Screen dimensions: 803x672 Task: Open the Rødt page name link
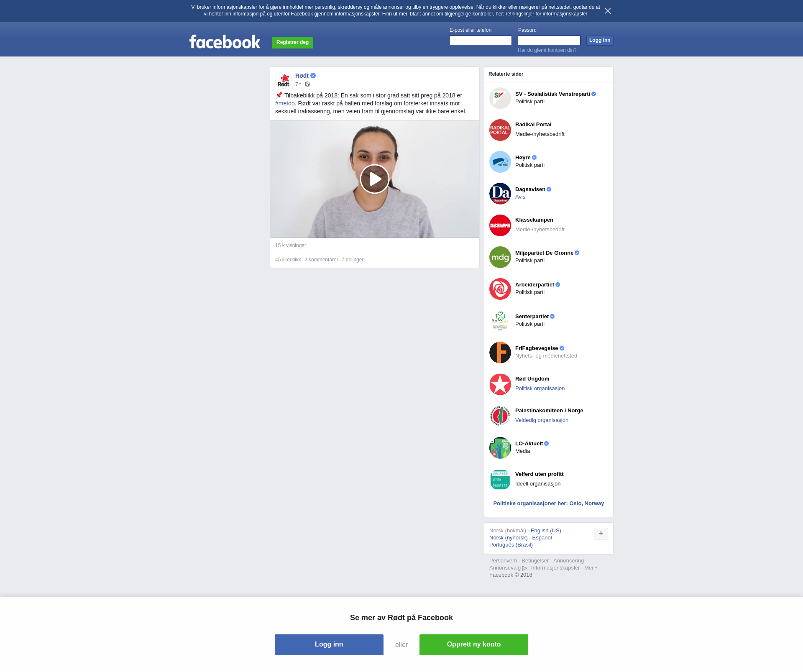pyautogui.click(x=302, y=76)
